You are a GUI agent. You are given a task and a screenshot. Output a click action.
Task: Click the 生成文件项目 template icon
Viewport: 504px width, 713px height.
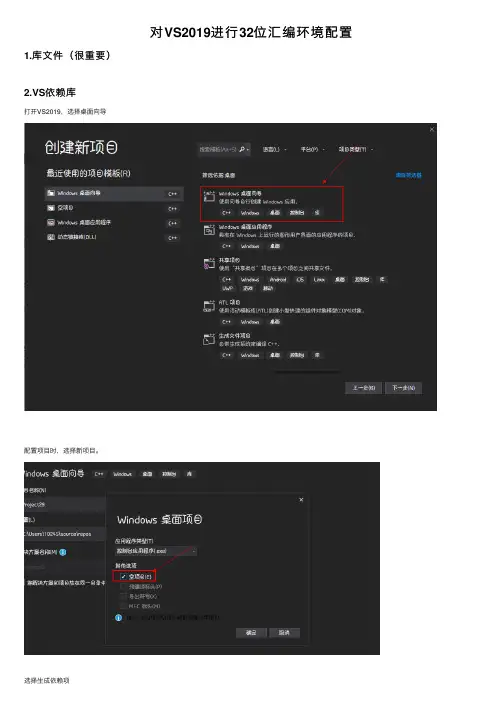coord(209,339)
